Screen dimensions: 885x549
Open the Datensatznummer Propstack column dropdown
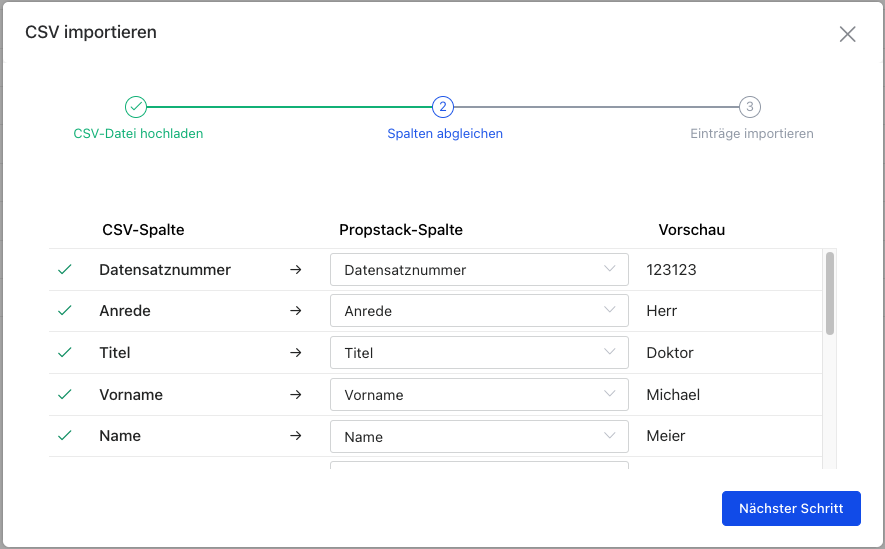tap(479, 270)
